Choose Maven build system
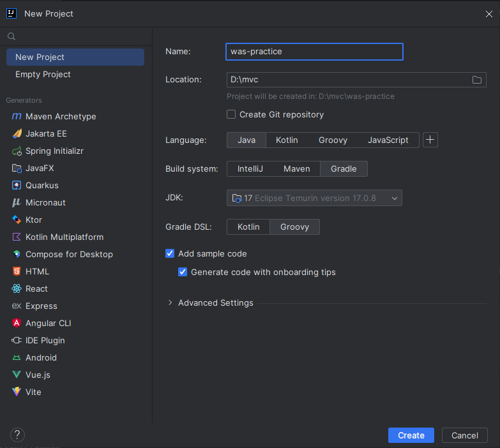500x448 pixels. coord(296,169)
